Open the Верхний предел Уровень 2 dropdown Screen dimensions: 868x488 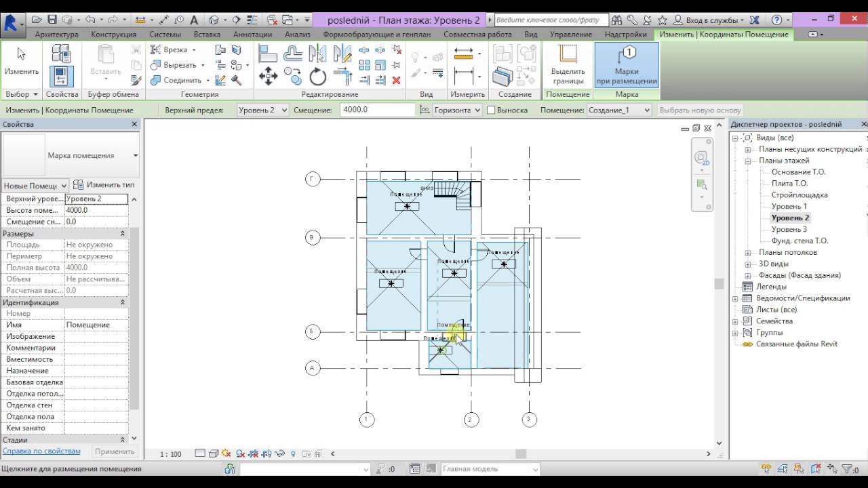click(263, 110)
